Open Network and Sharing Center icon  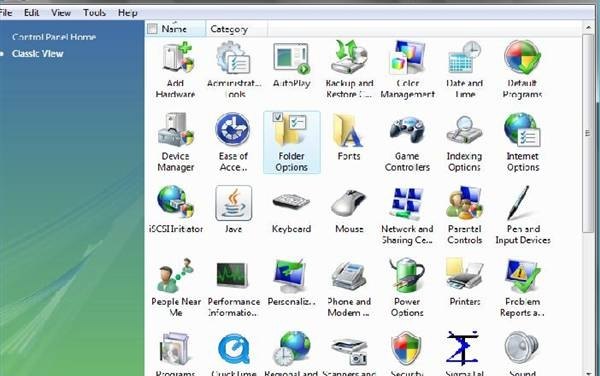coord(407,203)
